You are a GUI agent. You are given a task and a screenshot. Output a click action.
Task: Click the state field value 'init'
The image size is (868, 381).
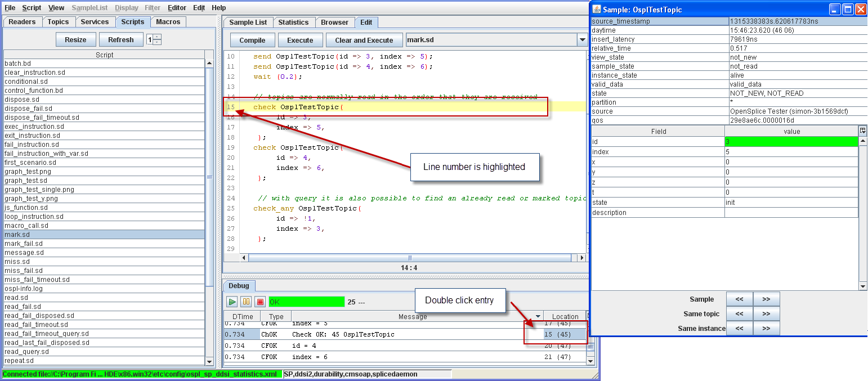(x=791, y=203)
